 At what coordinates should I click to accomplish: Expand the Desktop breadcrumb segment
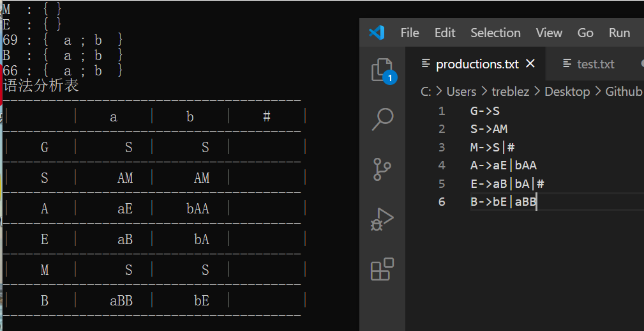click(x=567, y=91)
